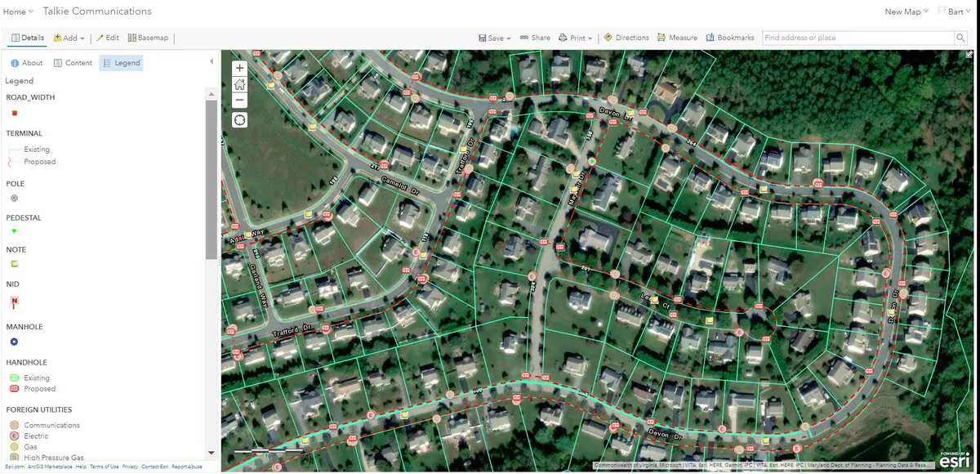Image resolution: width=980 pixels, height=474 pixels.
Task: Zoom in with the plus button
Action: pos(239,67)
